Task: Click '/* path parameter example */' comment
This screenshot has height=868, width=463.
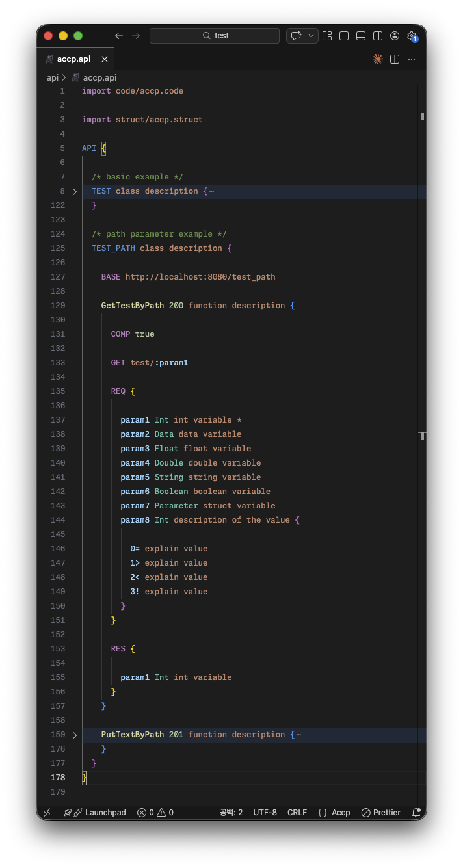Action: point(159,234)
